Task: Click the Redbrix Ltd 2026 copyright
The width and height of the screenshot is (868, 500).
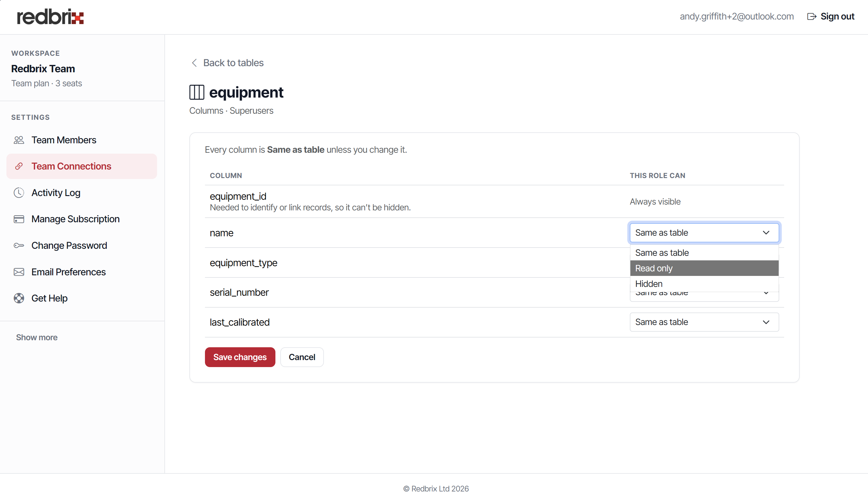Action: [436, 489]
